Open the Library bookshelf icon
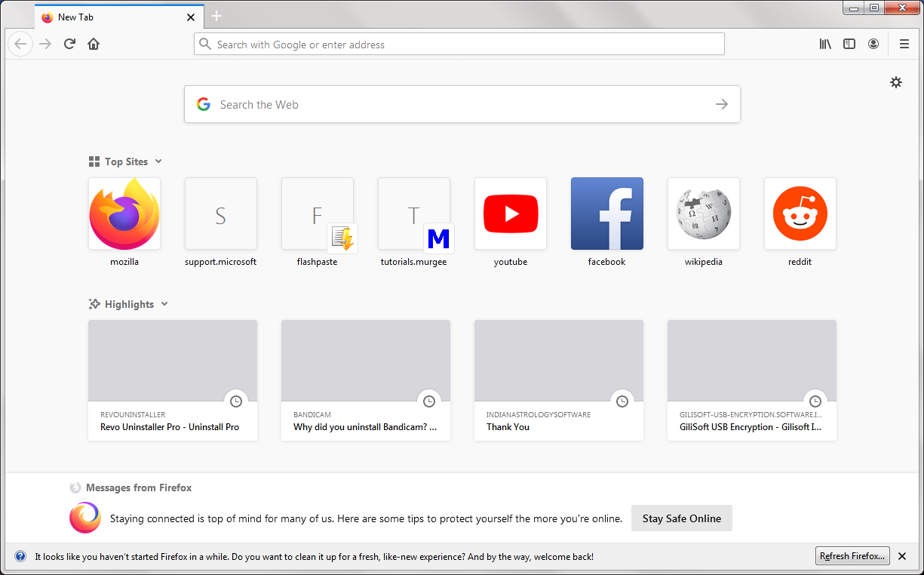The height and width of the screenshot is (575, 924). pyautogui.click(x=825, y=44)
